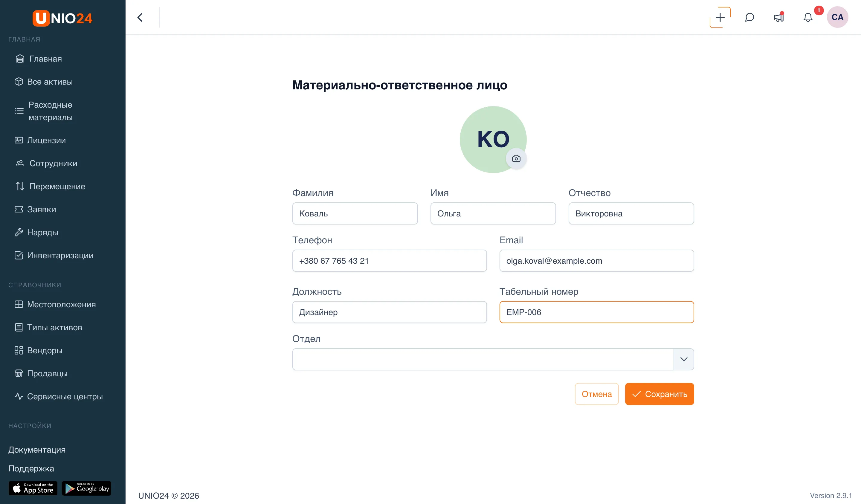The image size is (861, 504).
Task: Open the notifications bell icon
Action: 808,17
